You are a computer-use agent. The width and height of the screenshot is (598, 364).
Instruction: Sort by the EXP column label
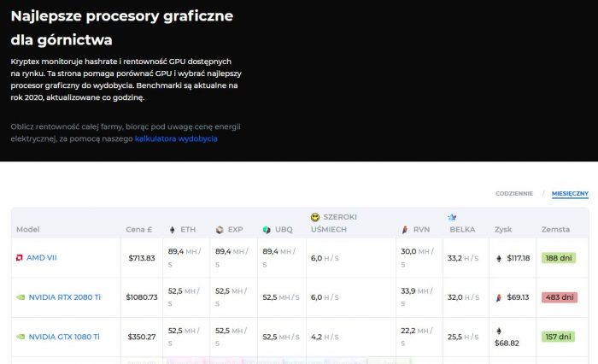coord(235,229)
